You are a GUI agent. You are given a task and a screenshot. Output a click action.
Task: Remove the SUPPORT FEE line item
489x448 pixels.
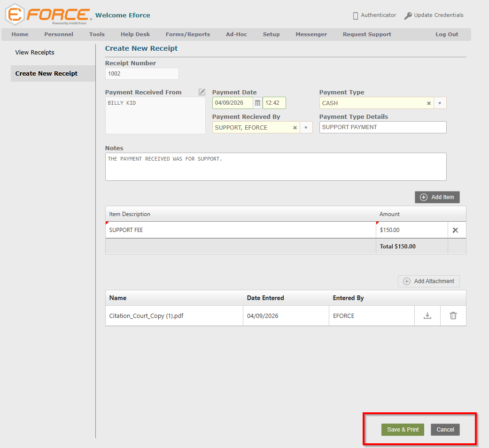[x=455, y=230]
